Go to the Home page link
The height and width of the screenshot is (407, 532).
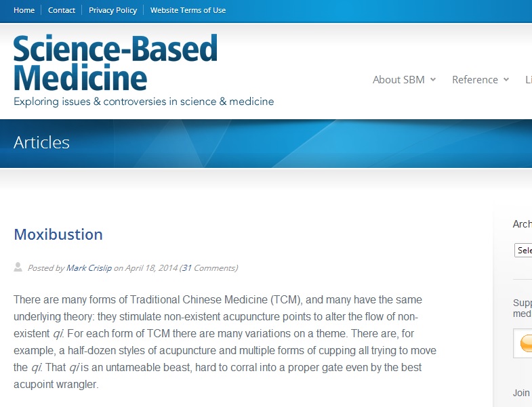pyautogui.click(x=24, y=10)
